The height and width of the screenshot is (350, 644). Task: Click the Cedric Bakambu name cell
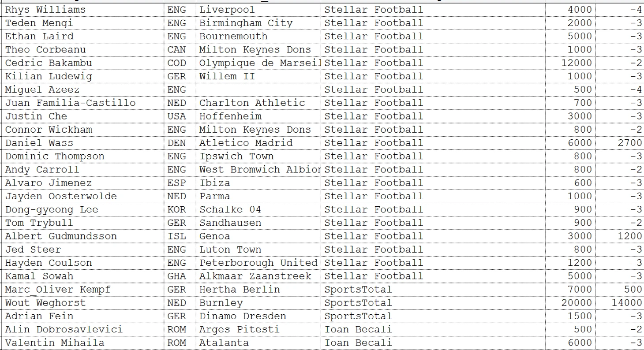82,63
